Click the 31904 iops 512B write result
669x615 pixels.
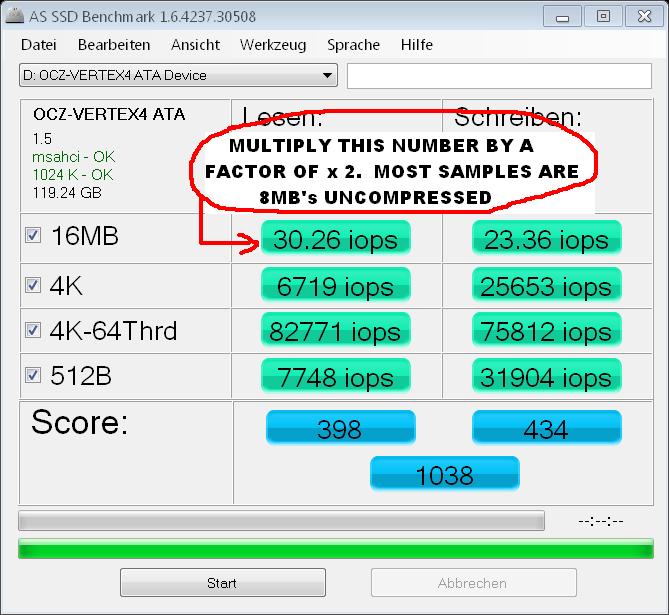click(x=547, y=376)
